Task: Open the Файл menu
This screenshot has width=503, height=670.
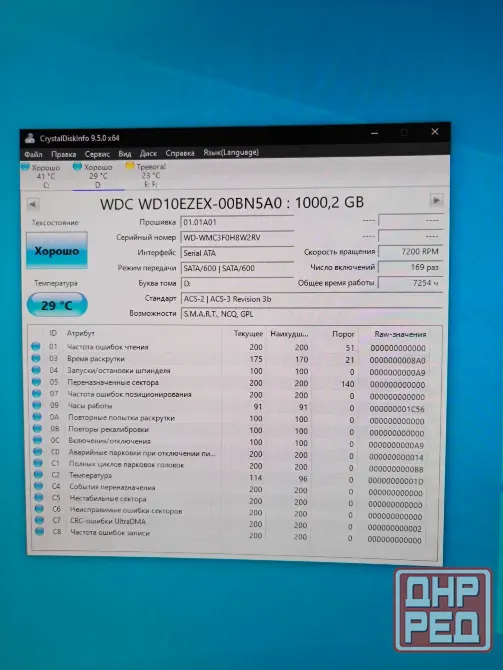Action: pyautogui.click(x=33, y=154)
